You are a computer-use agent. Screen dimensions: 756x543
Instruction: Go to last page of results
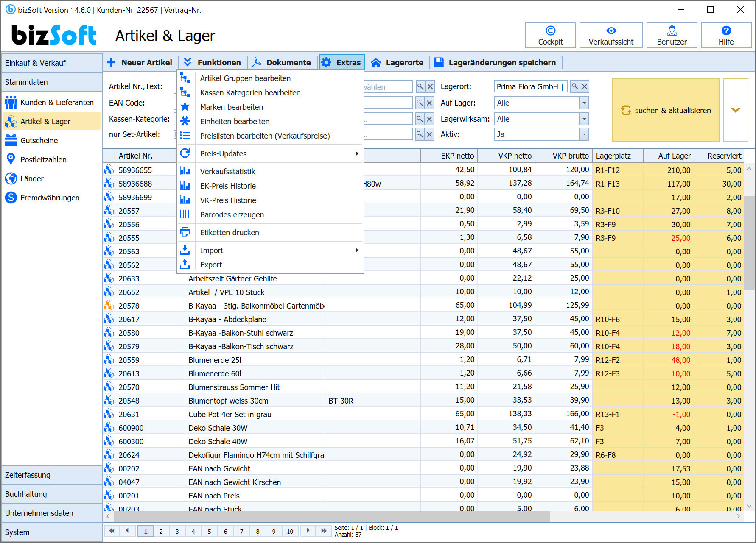(324, 531)
